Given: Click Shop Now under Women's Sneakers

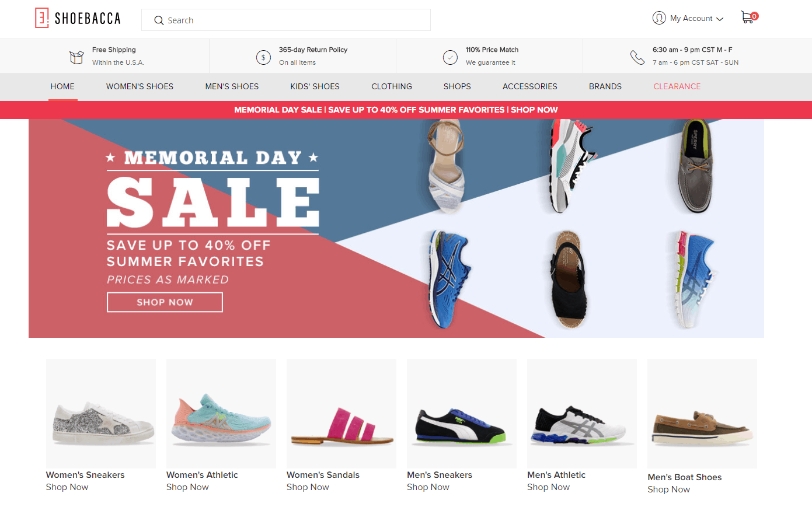Looking at the screenshot, I should (x=67, y=487).
